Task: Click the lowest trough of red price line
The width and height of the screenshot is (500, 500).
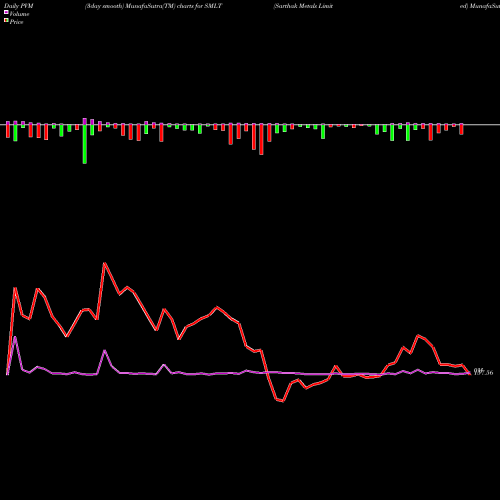Action: (283, 401)
